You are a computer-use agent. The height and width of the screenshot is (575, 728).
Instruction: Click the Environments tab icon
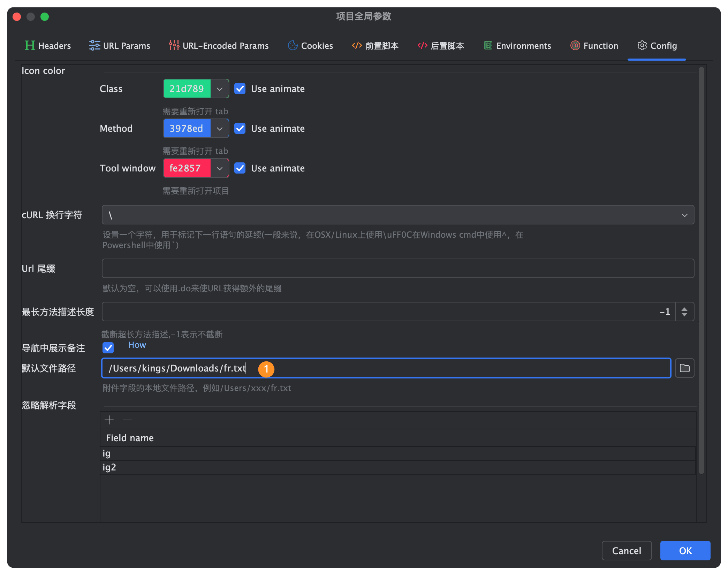click(x=487, y=45)
